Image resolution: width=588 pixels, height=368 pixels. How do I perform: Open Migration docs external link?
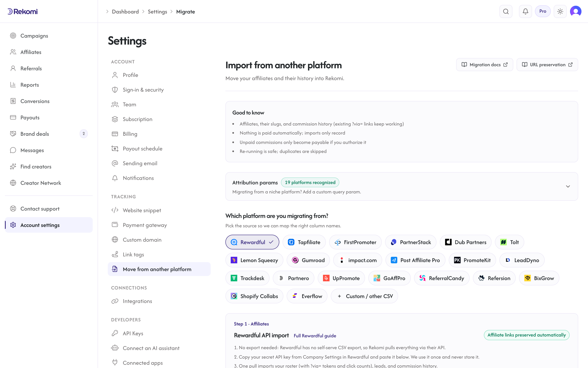point(484,64)
